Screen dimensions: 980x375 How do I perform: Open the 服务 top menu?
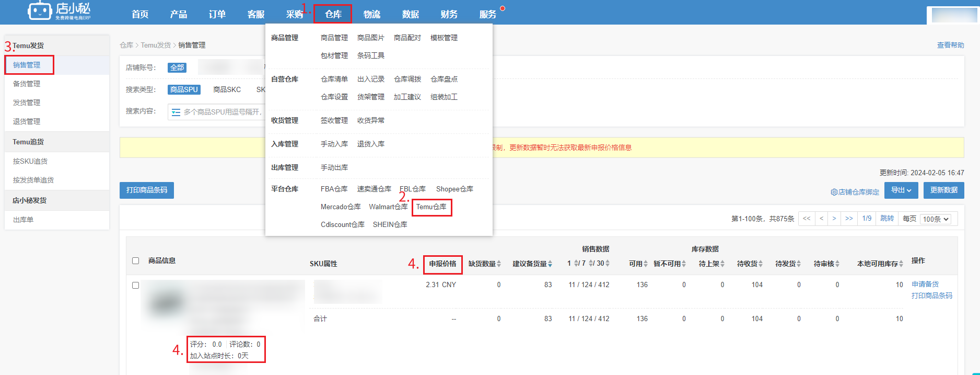[488, 14]
